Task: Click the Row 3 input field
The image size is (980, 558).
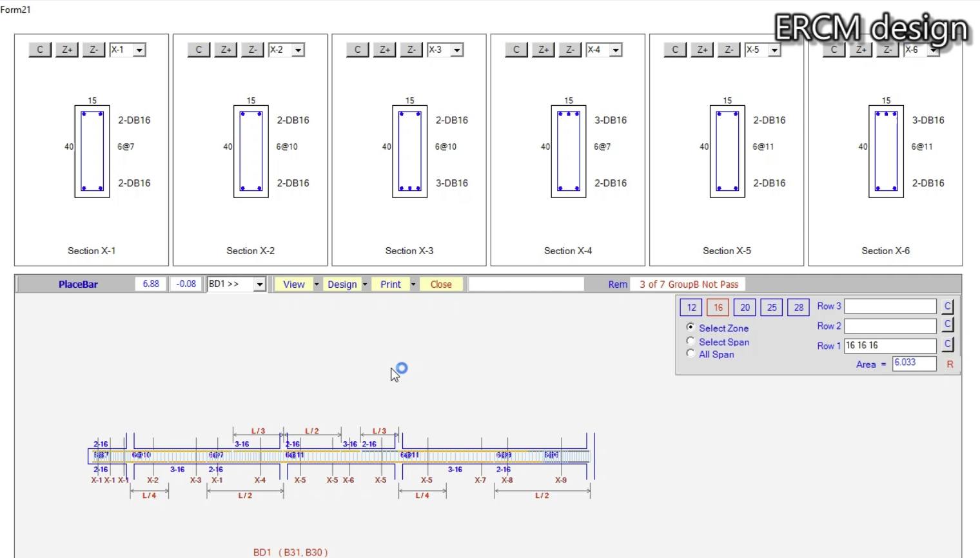Action: click(890, 306)
